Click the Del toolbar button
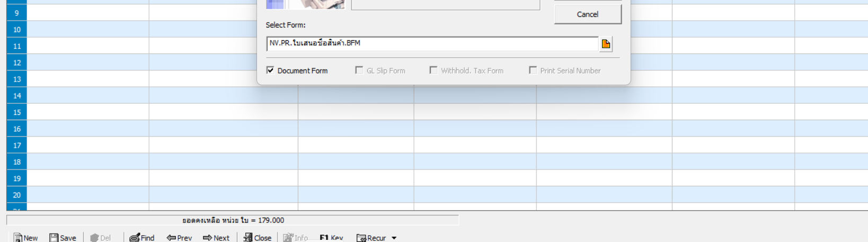 coord(101,238)
